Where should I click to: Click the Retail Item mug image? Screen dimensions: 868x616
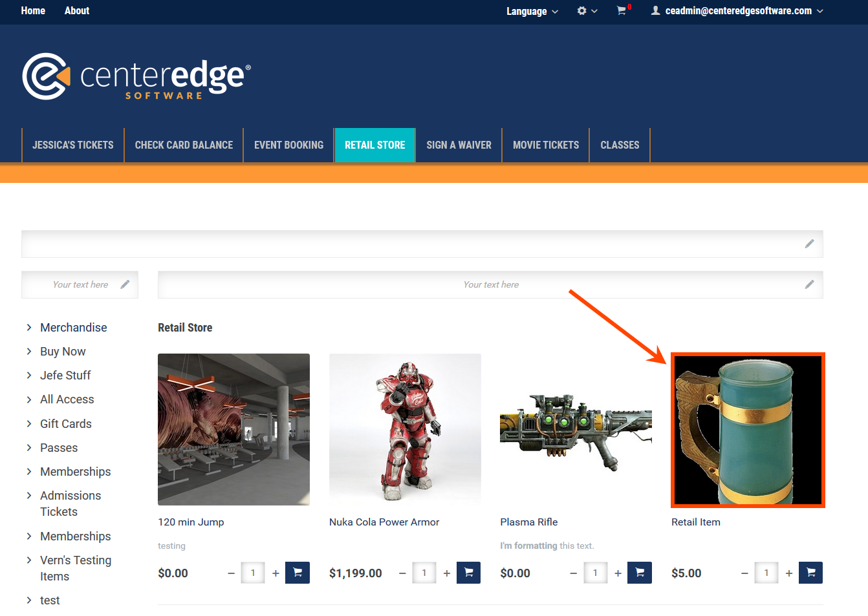(748, 429)
